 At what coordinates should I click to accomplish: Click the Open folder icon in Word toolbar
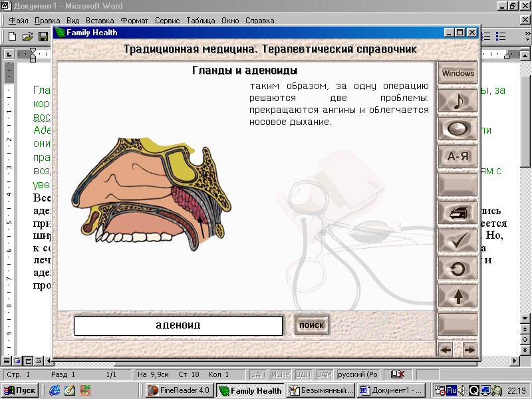click(27, 36)
